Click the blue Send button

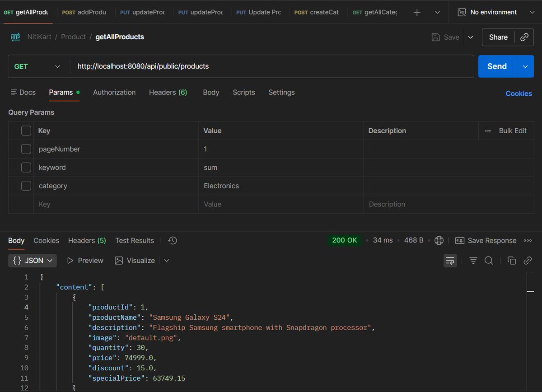coord(497,66)
